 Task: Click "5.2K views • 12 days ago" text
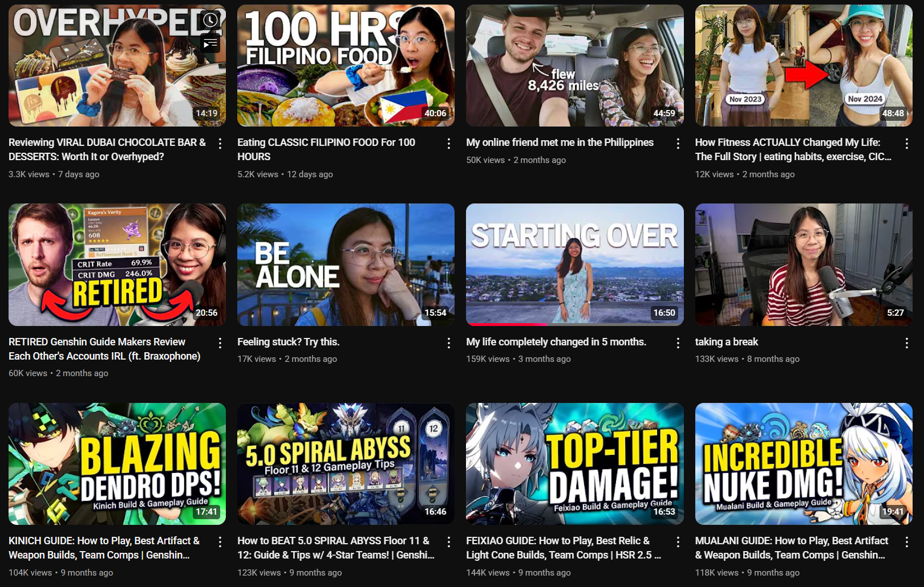(x=285, y=174)
